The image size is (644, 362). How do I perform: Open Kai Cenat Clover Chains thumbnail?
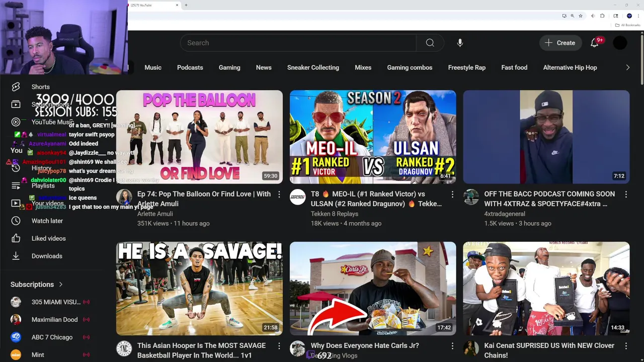(x=546, y=289)
